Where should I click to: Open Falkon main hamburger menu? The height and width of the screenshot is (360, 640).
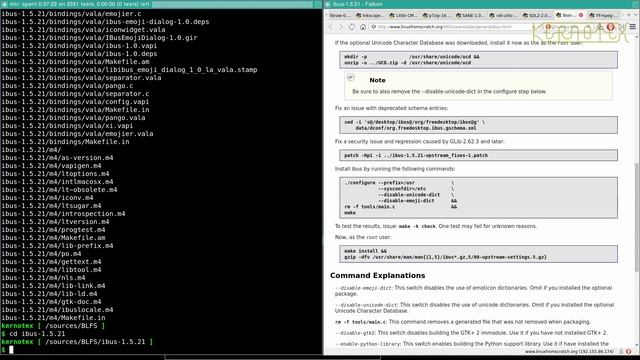632,27
